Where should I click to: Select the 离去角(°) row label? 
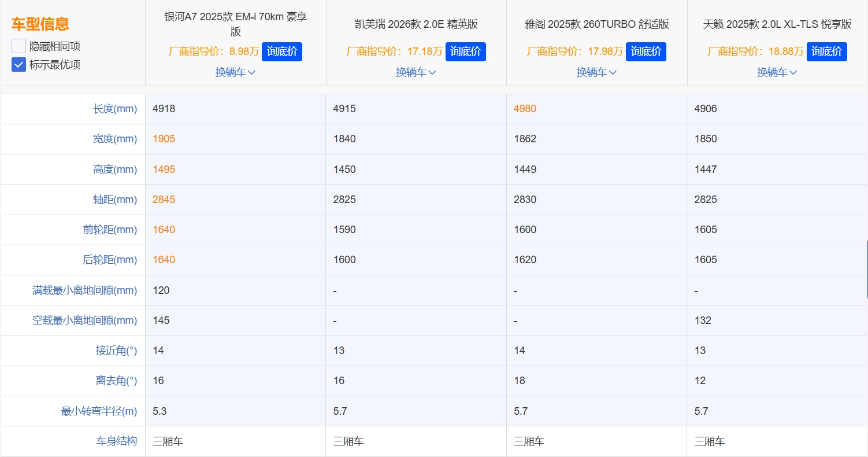(x=116, y=381)
